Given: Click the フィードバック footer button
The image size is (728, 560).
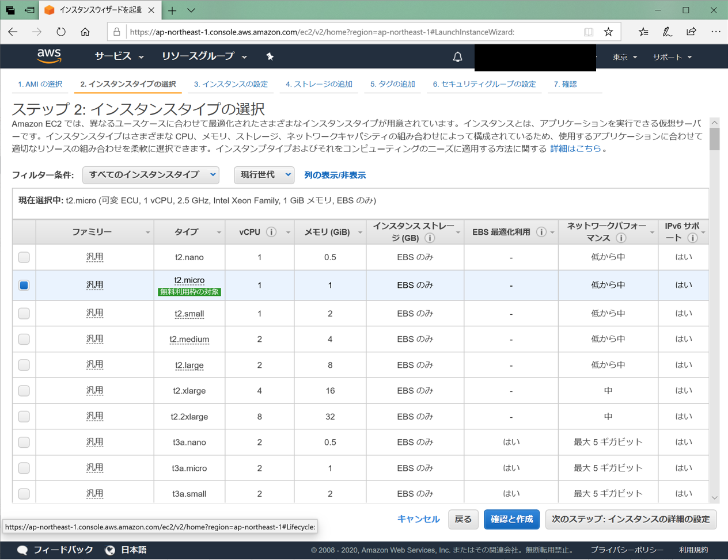Looking at the screenshot, I should [x=55, y=550].
